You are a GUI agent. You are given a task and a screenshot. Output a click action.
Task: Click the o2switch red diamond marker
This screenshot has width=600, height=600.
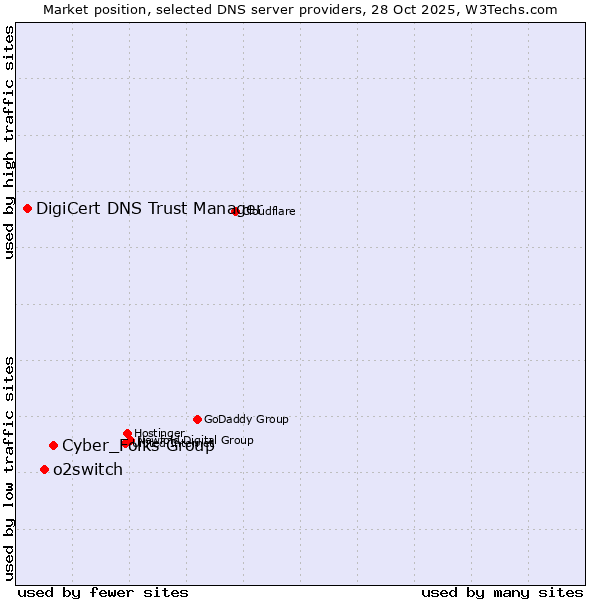point(44,470)
